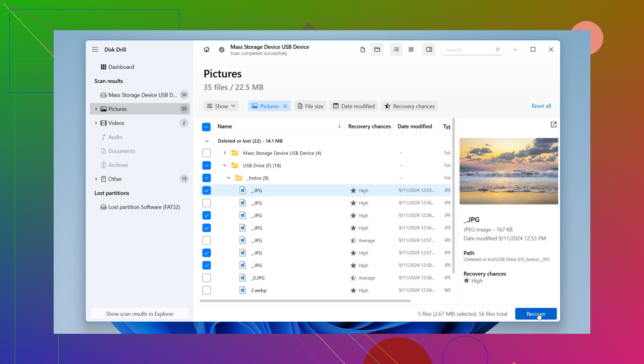Click the scan completed checkmark icon

click(x=221, y=50)
